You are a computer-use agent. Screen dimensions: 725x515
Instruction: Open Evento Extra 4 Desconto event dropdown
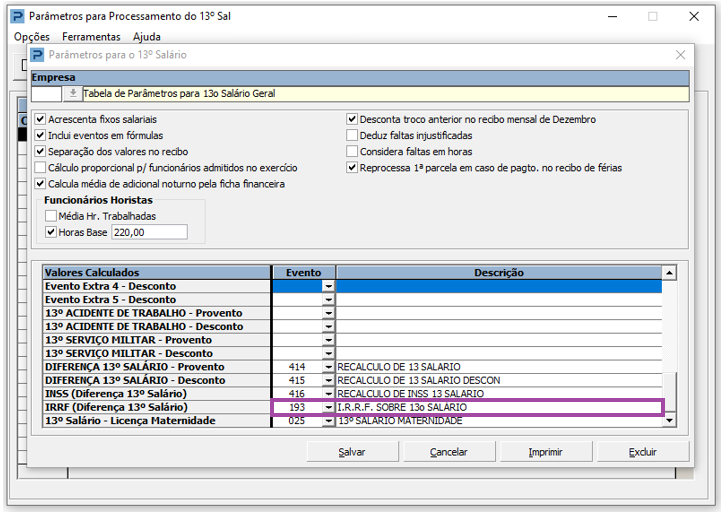pyautogui.click(x=328, y=286)
